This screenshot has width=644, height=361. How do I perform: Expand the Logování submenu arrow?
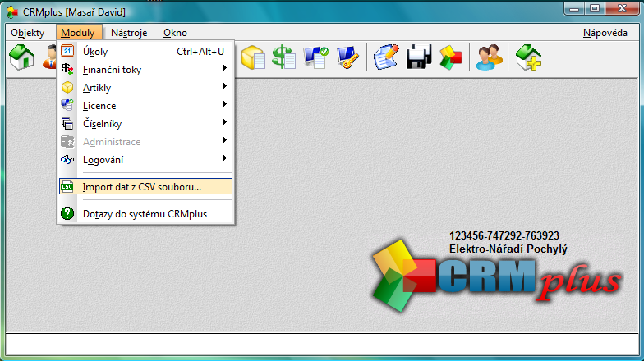pyautogui.click(x=225, y=158)
